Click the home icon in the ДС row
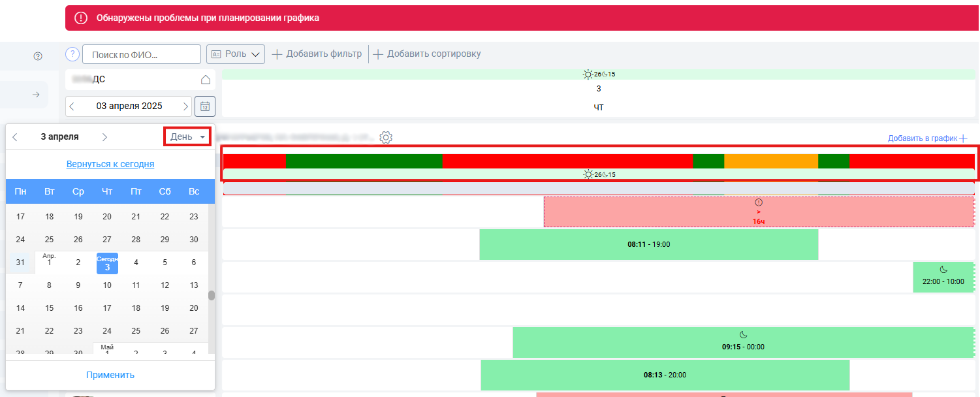This screenshot has width=980, height=397. 205,80
